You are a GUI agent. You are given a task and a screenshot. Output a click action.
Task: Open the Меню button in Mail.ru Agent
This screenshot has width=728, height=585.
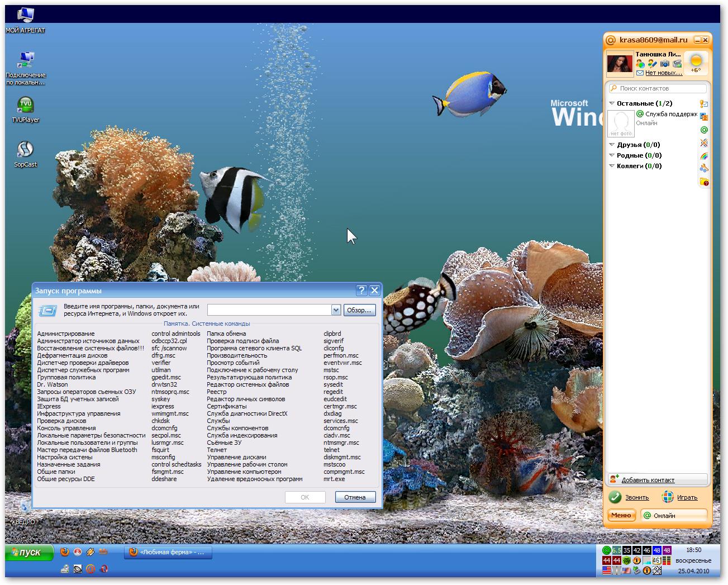click(621, 515)
